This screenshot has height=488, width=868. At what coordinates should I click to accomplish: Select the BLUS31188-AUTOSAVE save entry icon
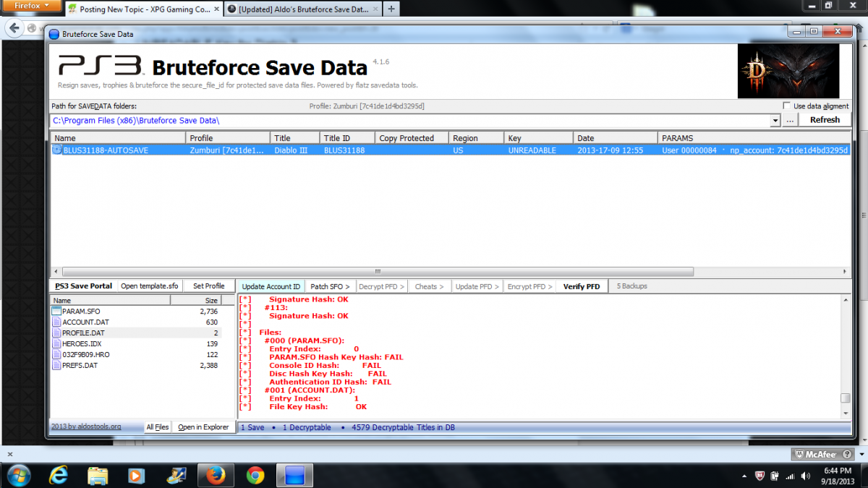[x=57, y=150]
